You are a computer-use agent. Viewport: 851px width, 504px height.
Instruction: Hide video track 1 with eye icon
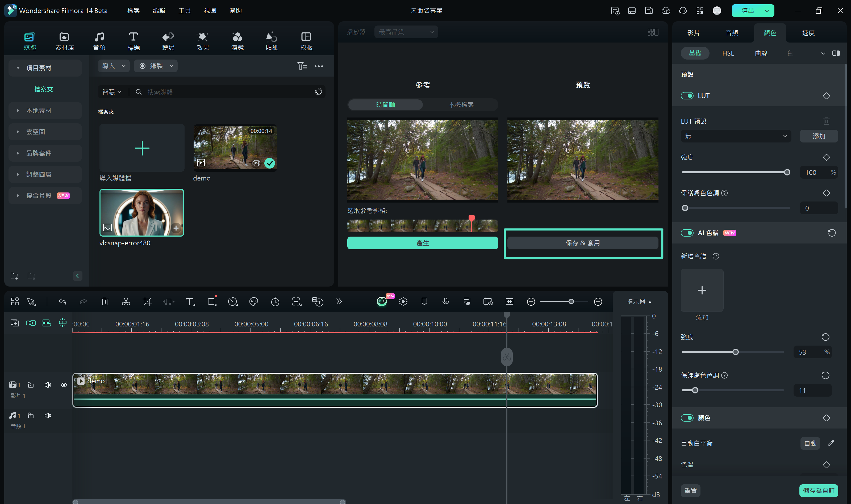(64, 385)
